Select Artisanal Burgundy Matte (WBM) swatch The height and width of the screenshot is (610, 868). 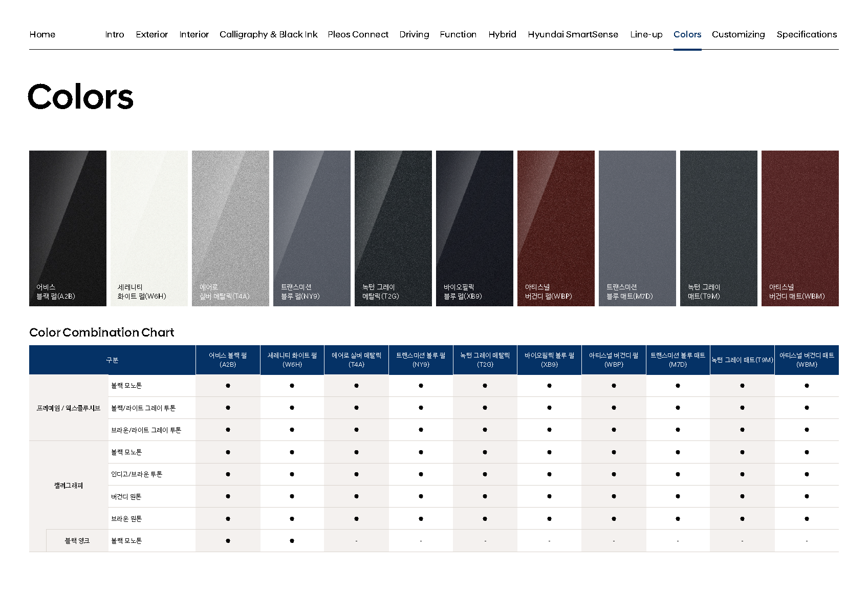[x=800, y=228]
